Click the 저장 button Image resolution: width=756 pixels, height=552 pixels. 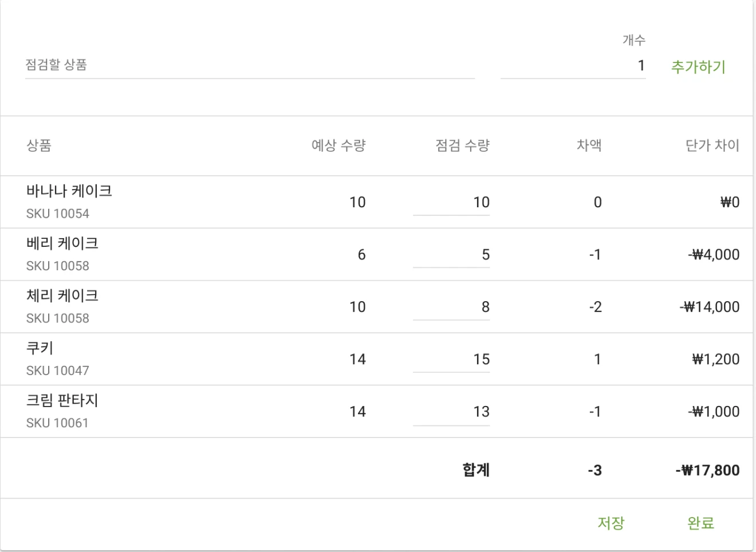(611, 523)
